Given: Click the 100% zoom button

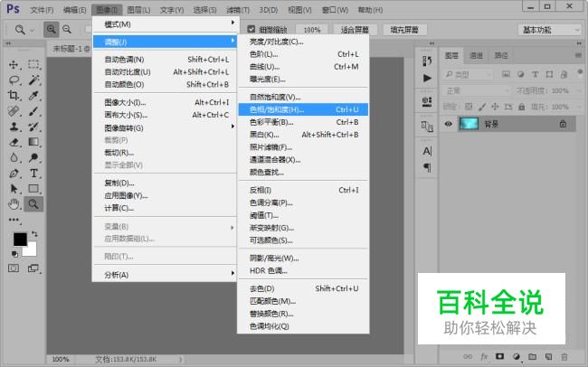Looking at the screenshot, I should 312,30.
